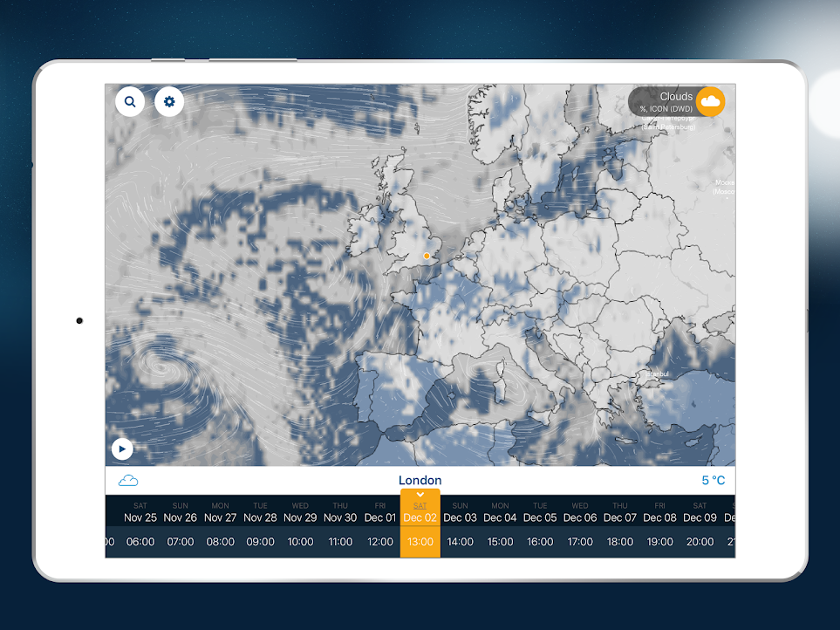This screenshot has width=840, height=630.
Task: Open the search magnifier button
Action: pos(130,102)
